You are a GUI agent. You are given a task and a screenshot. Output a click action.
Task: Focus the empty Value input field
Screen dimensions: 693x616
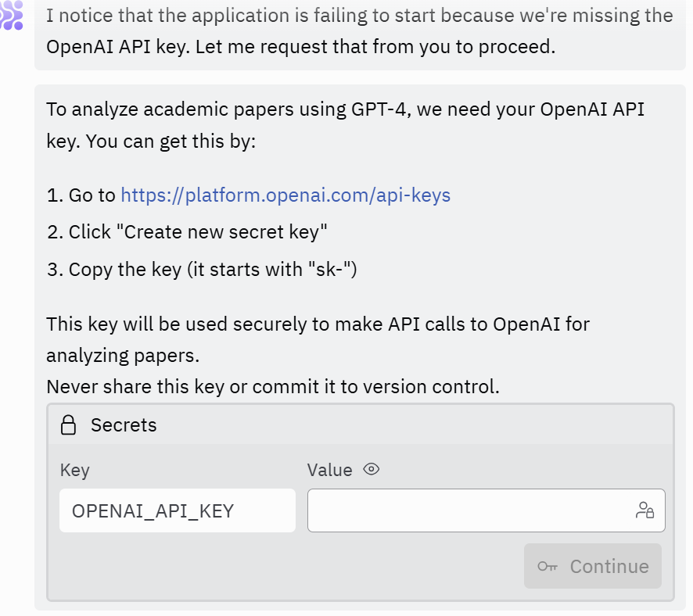(x=469, y=510)
